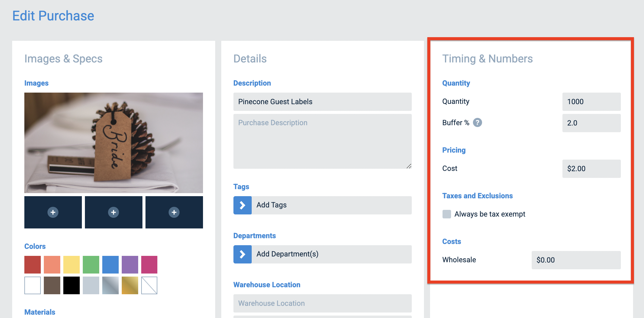
Task: Expand the Add Department(s) chevron
Action: (242, 254)
